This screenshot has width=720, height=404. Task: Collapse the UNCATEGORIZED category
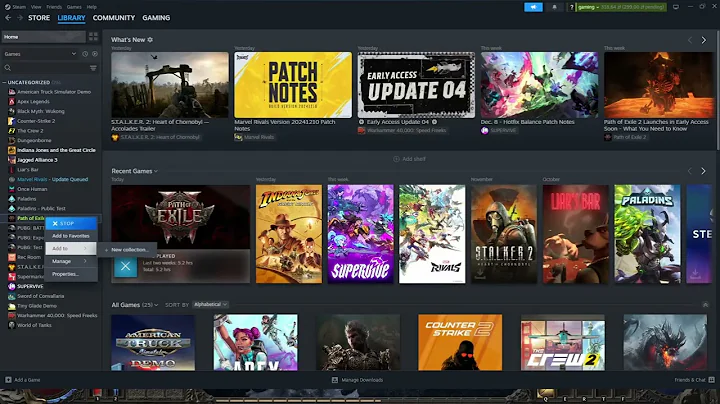pos(5,83)
